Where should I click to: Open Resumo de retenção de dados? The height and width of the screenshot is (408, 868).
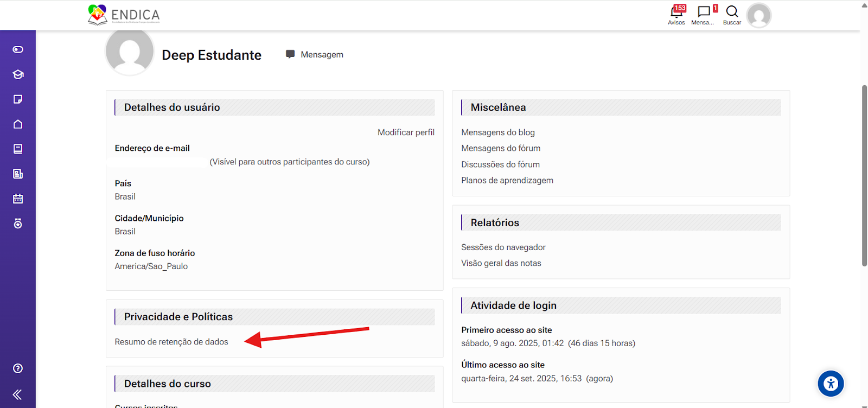[x=171, y=342]
